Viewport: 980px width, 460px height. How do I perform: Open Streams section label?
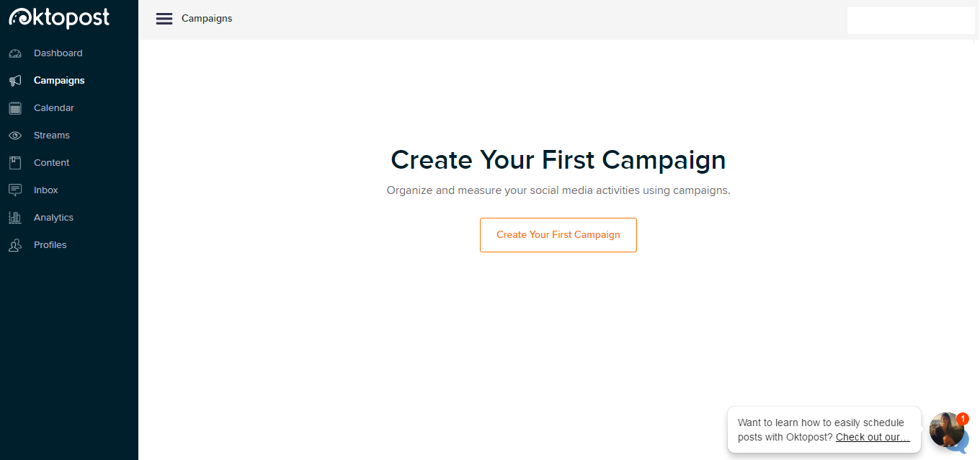pos(52,136)
